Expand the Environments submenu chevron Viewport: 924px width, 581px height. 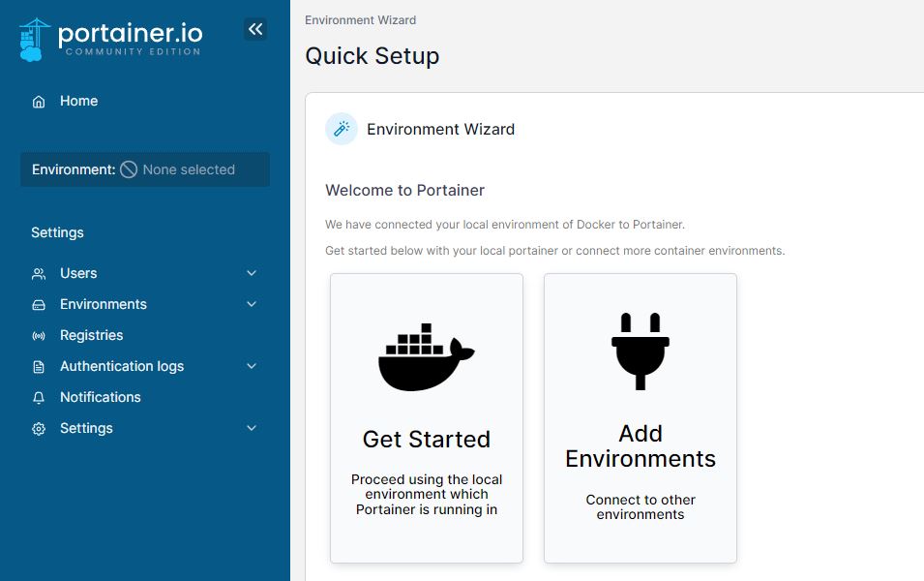pyautogui.click(x=252, y=304)
